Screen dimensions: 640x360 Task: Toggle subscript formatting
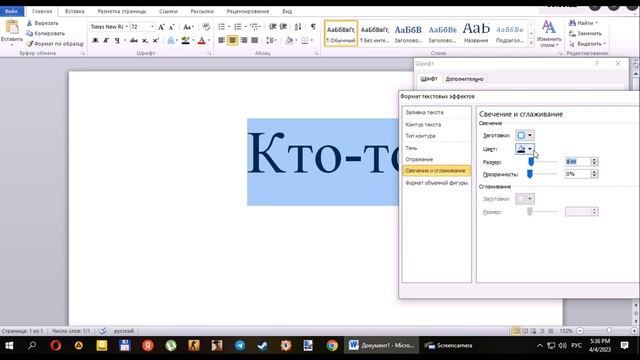pos(145,40)
